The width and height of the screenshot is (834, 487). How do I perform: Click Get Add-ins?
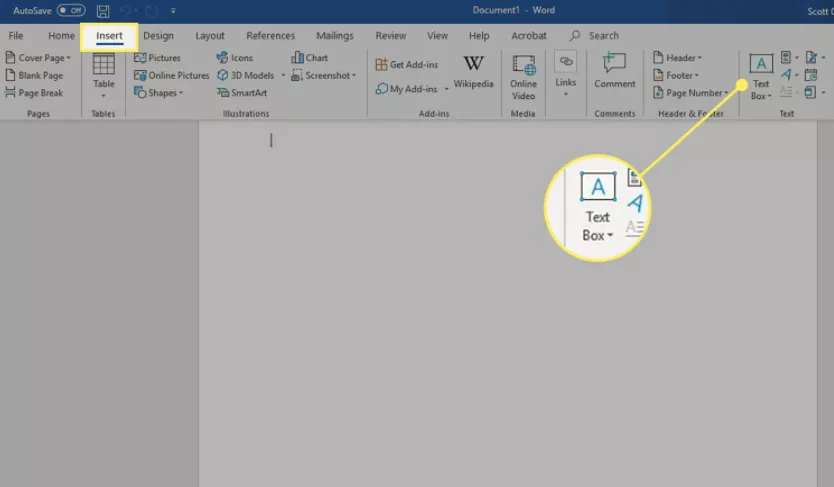coord(407,64)
